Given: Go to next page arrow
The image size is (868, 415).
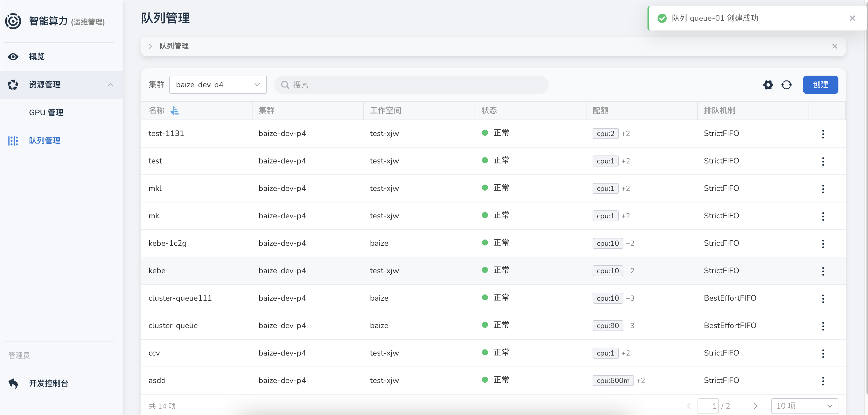Looking at the screenshot, I should pyautogui.click(x=755, y=406).
